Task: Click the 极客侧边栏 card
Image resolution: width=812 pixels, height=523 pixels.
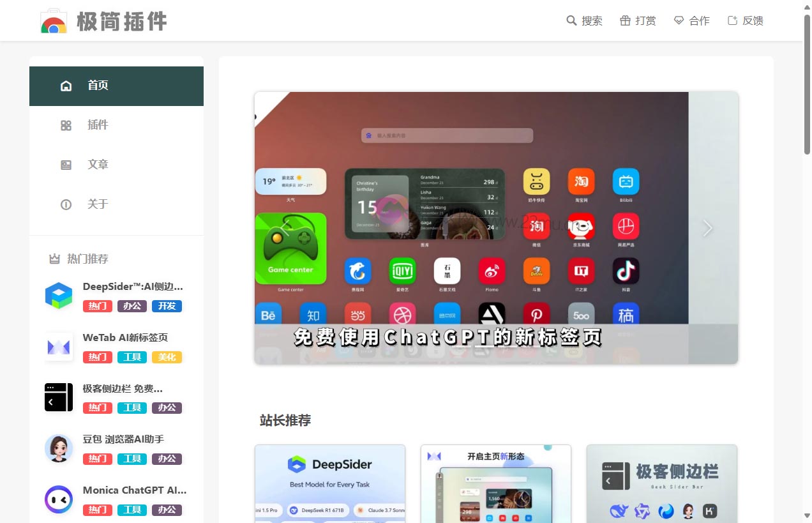Action: tap(661, 484)
